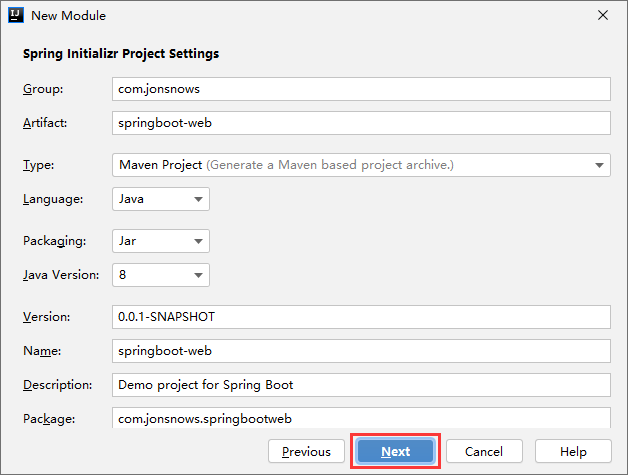
Task: Click the Packaging dropdown arrow icon
Action: click(x=198, y=241)
